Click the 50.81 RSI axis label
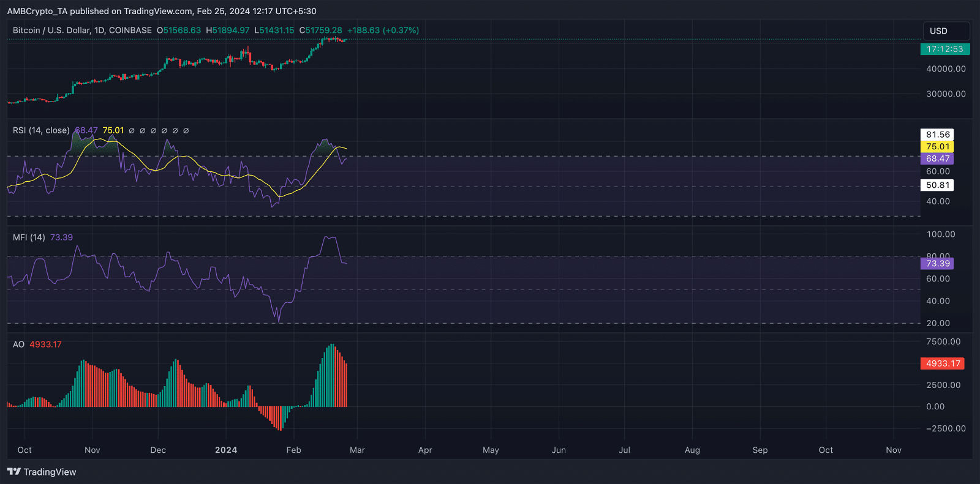980x484 pixels. (938, 185)
